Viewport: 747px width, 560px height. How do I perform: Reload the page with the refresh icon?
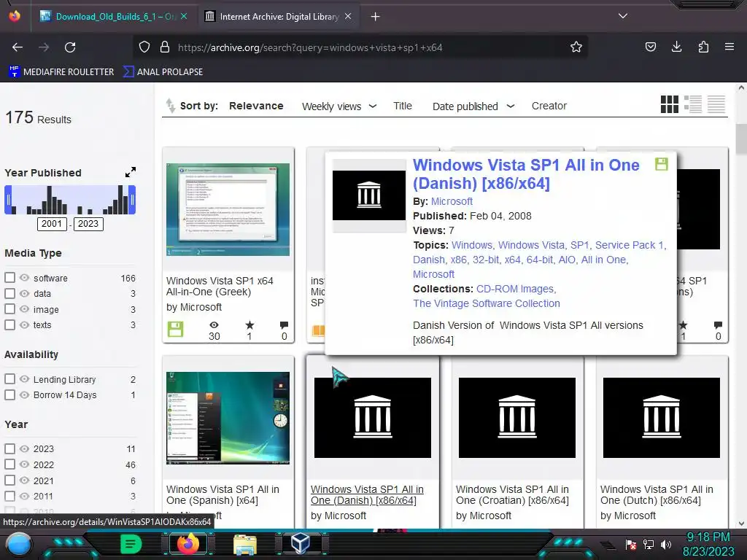coord(70,47)
